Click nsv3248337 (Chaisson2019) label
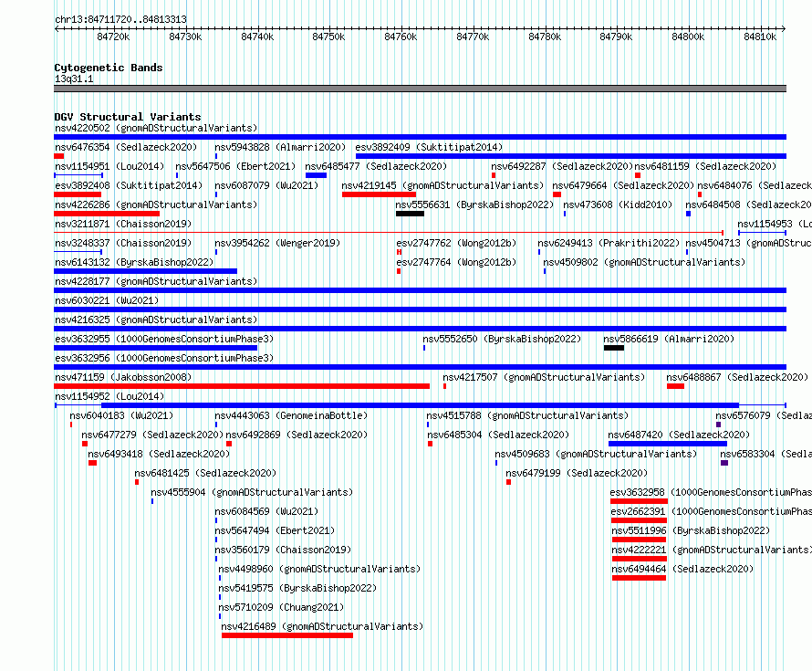 [123, 243]
